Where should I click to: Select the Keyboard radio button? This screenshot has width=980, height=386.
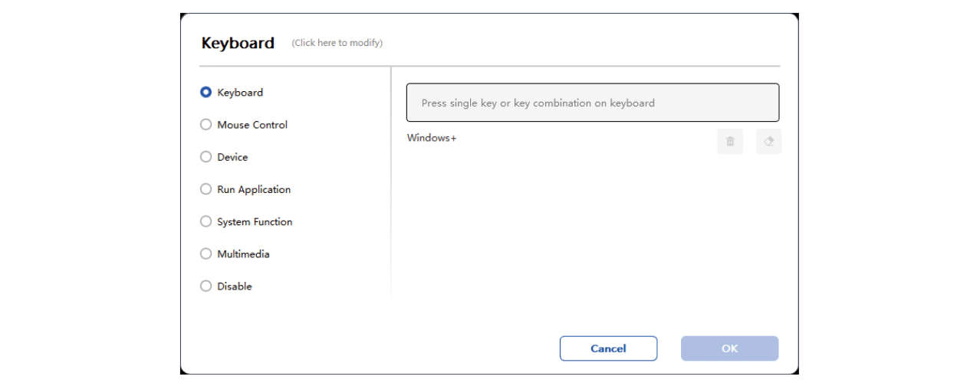pos(206,92)
